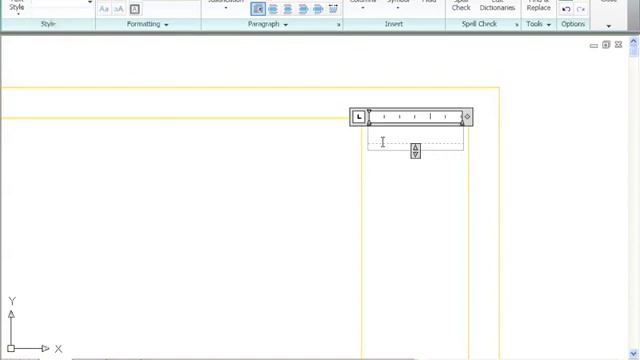Click the vertical scrollbar down arrow
This screenshot has height=360, width=640.
pos(633,354)
